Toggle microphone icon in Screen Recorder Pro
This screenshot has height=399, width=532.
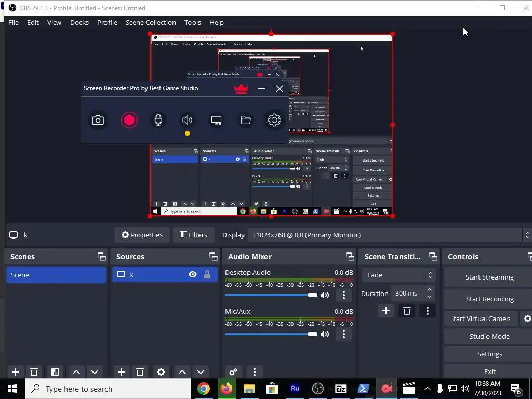(x=158, y=120)
